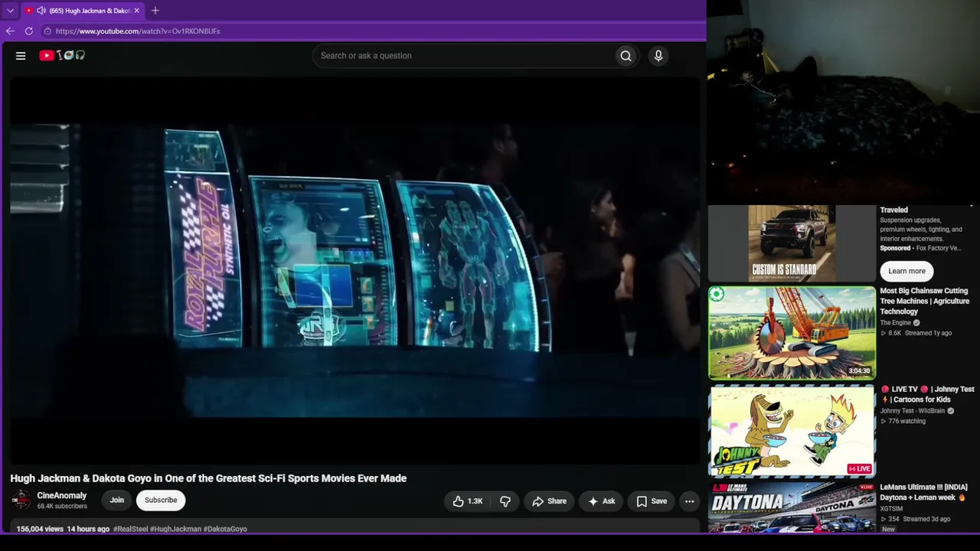Click the magnifying glass search button

626,56
